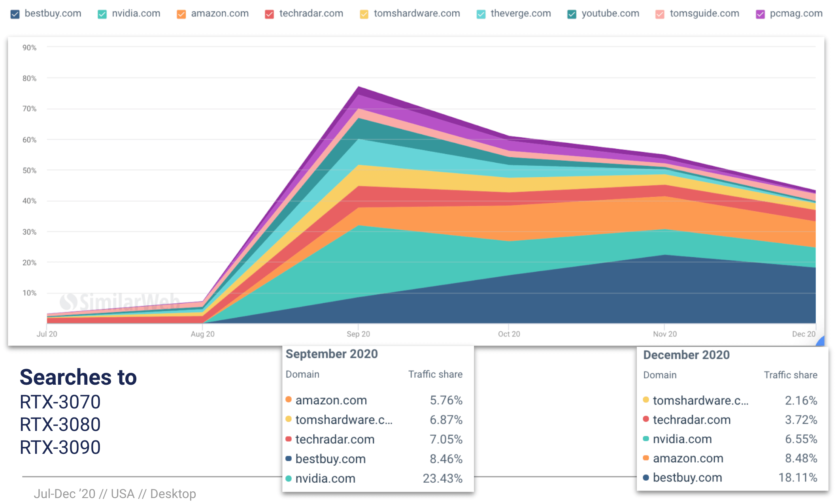This screenshot has height=504, width=838.
Task: Click the bestbuy.com legend label
Action: [x=53, y=13]
